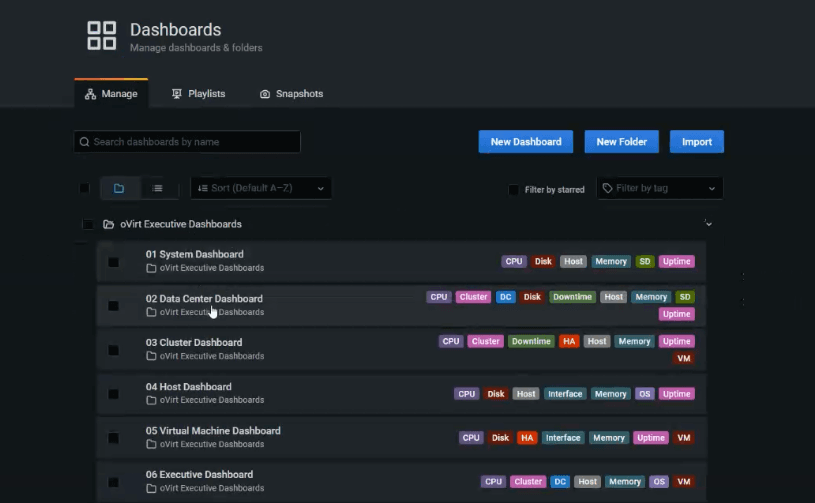Image resolution: width=815 pixels, height=503 pixels.
Task: Open the Sort (Default A-Z) dropdown
Action: click(x=261, y=188)
